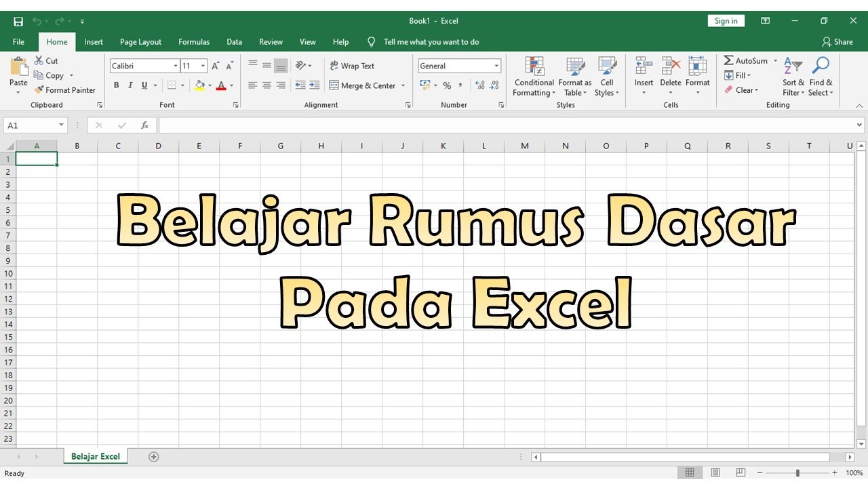Viewport: 868px width, 488px height.
Task: Toggle Align Right
Action: [281, 85]
